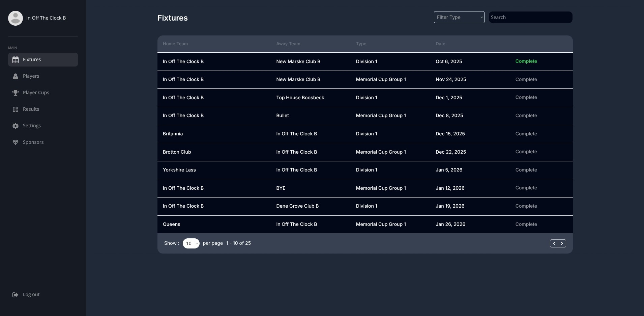This screenshot has height=316, width=644.
Task: Select the Top House Boosbeck fixture row
Action: click(300, 98)
